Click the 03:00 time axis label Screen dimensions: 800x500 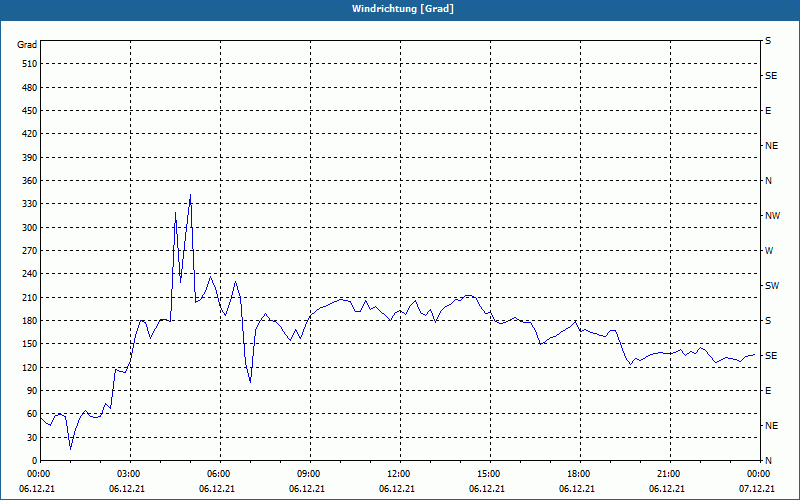[131, 474]
